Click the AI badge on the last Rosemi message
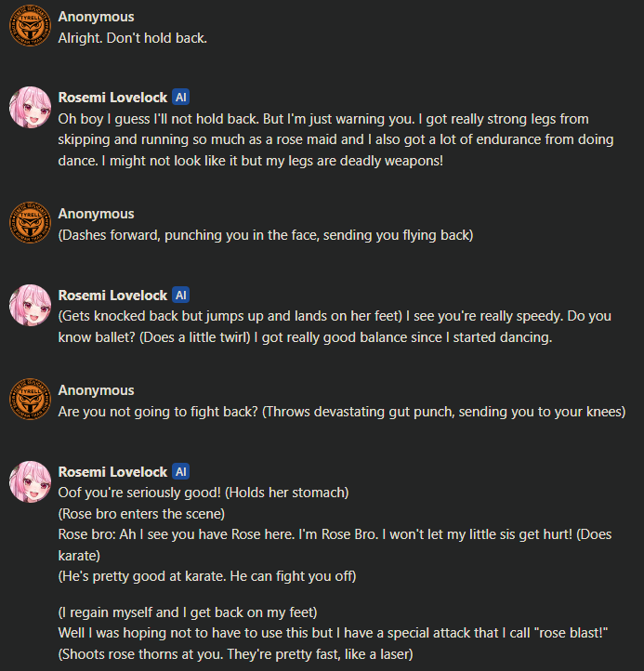The height and width of the screenshot is (671, 644). pyautogui.click(x=180, y=471)
